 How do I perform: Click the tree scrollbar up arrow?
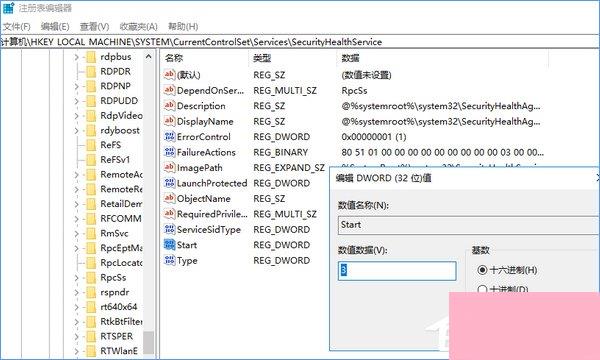pos(148,57)
